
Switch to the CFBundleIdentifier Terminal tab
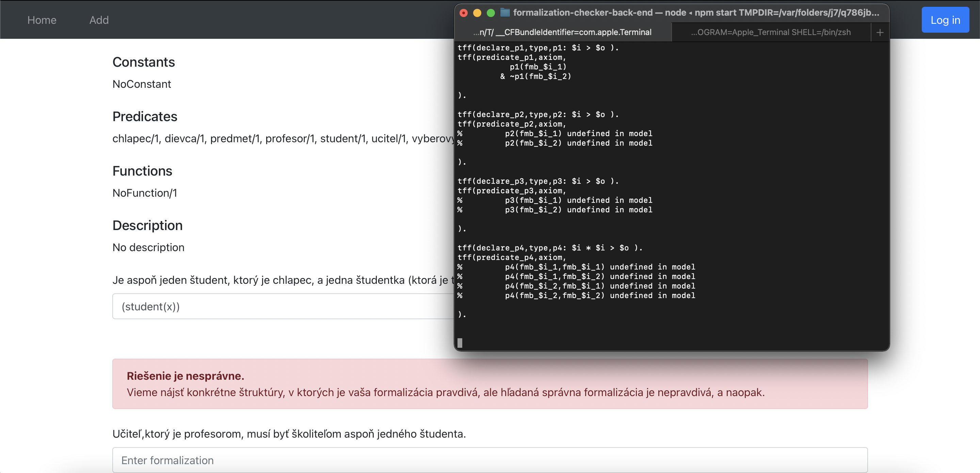coord(562,32)
